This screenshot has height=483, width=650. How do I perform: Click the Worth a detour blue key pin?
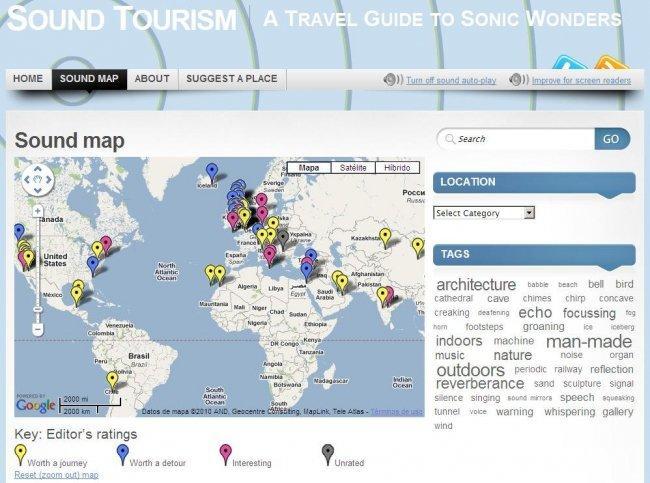tap(123, 454)
